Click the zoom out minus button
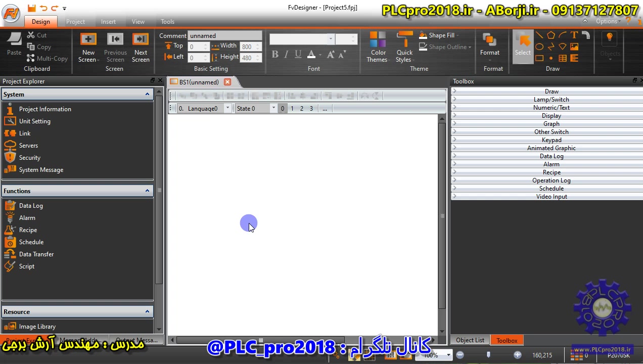 (x=460, y=355)
